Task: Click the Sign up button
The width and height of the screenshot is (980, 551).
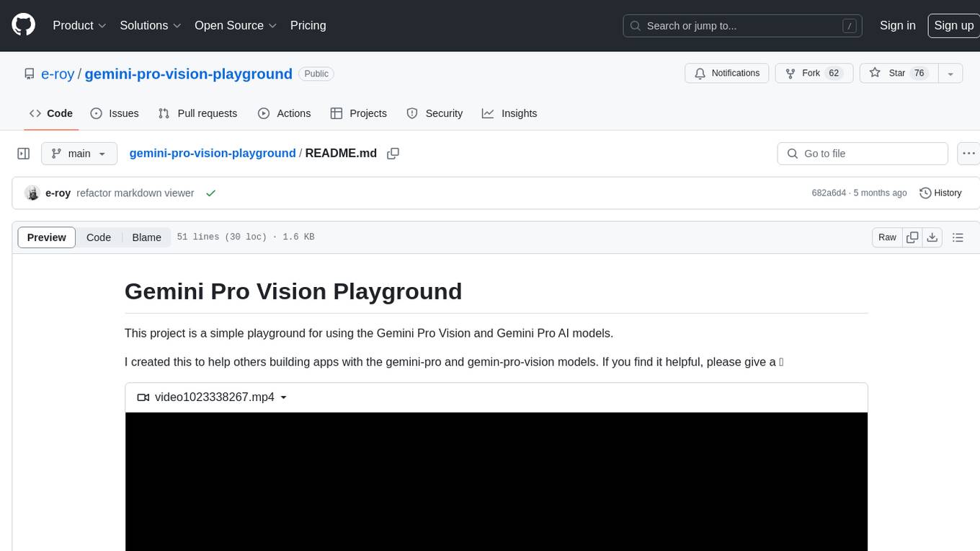Action: click(953, 25)
